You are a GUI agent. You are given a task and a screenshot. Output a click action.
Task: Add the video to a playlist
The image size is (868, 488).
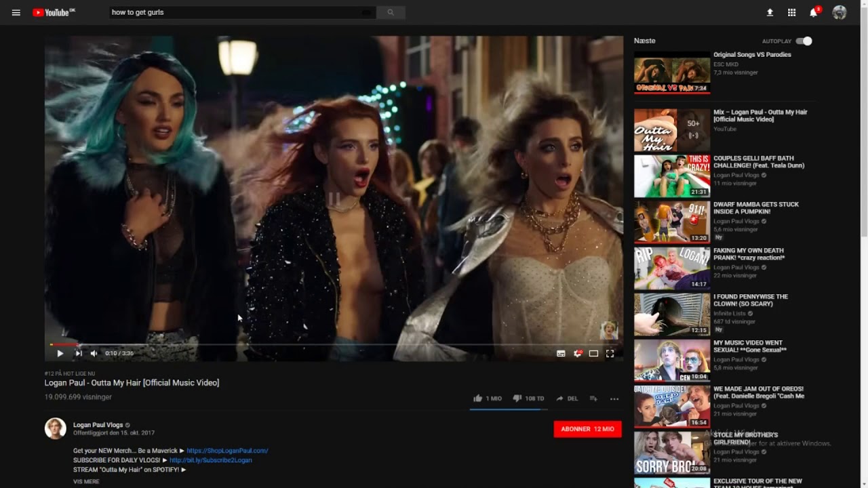[593, 399]
